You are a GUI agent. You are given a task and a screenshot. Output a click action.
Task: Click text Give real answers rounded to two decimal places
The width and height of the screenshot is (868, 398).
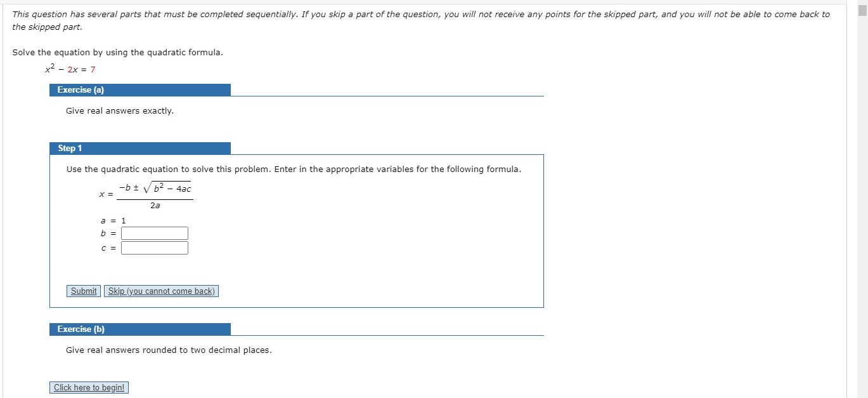168,350
